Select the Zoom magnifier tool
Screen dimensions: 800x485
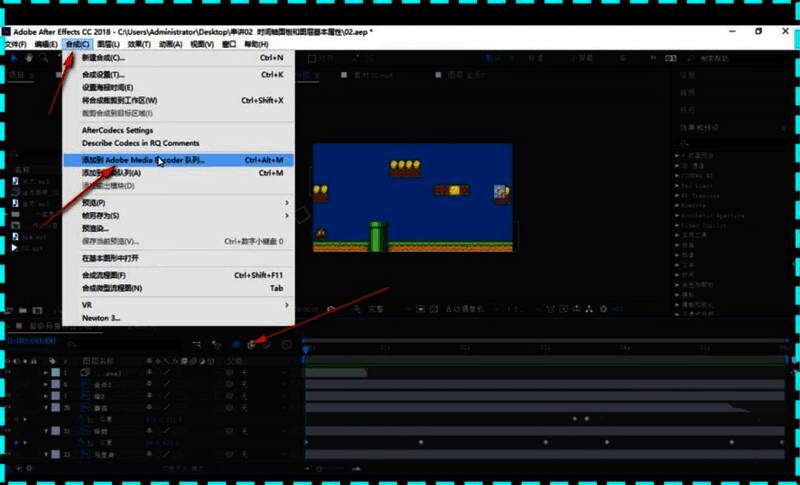point(44,58)
